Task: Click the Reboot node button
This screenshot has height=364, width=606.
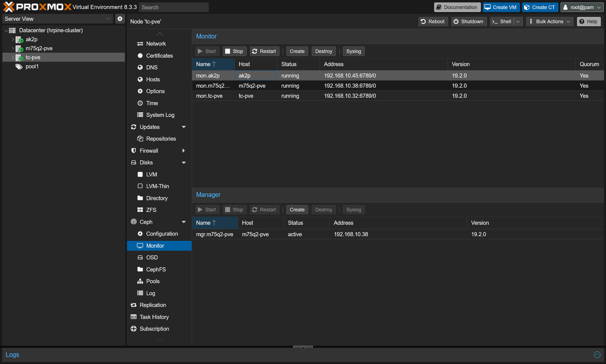Action: (x=433, y=22)
